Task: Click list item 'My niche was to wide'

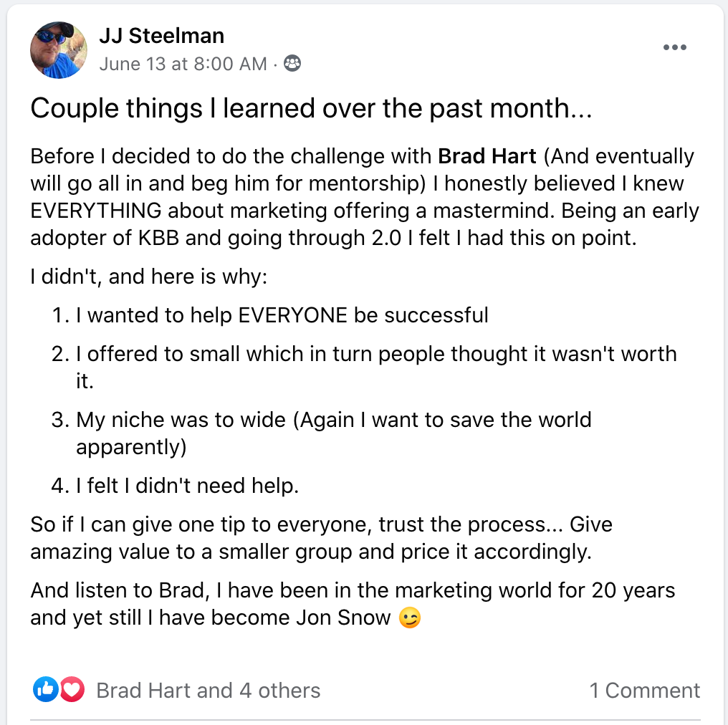Action: pos(321,433)
